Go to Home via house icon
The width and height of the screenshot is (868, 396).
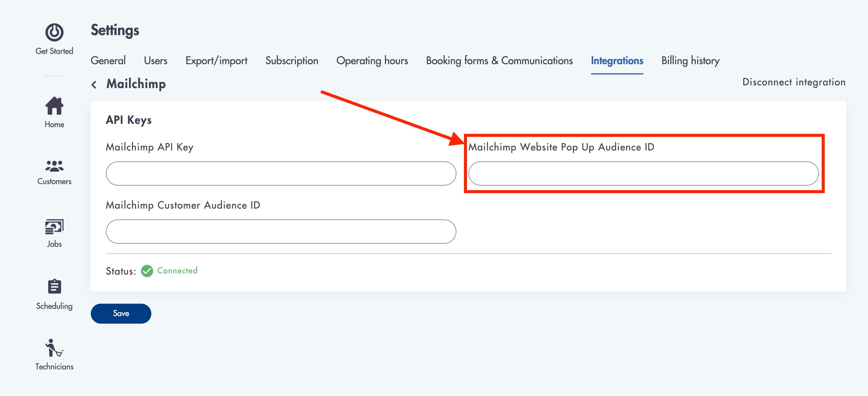coord(54,105)
